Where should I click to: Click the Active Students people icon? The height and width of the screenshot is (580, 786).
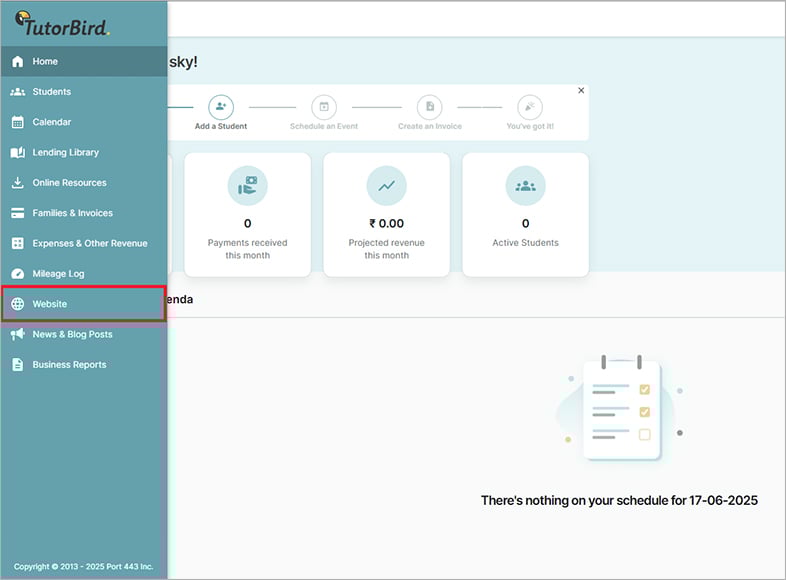tap(525, 185)
